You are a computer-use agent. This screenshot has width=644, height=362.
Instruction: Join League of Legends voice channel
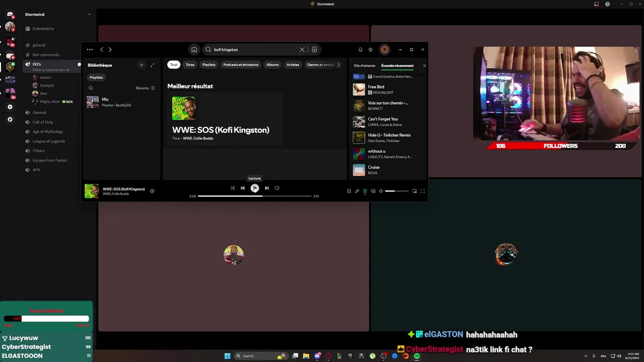click(x=49, y=141)
